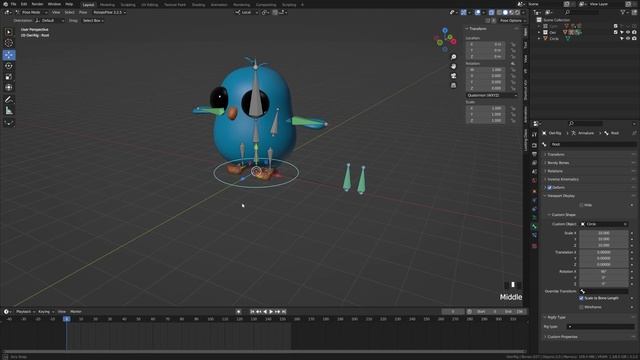Open the Local transform orientation dropdown

[247, 12]
